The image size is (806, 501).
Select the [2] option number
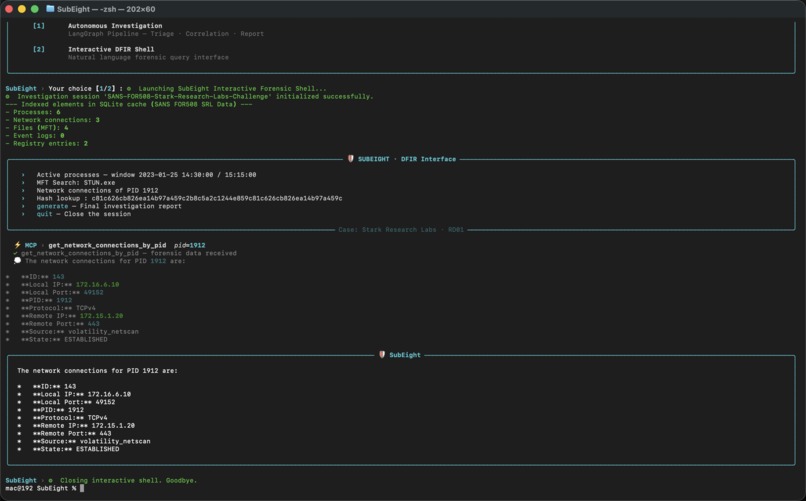click(x=39, y=49)
